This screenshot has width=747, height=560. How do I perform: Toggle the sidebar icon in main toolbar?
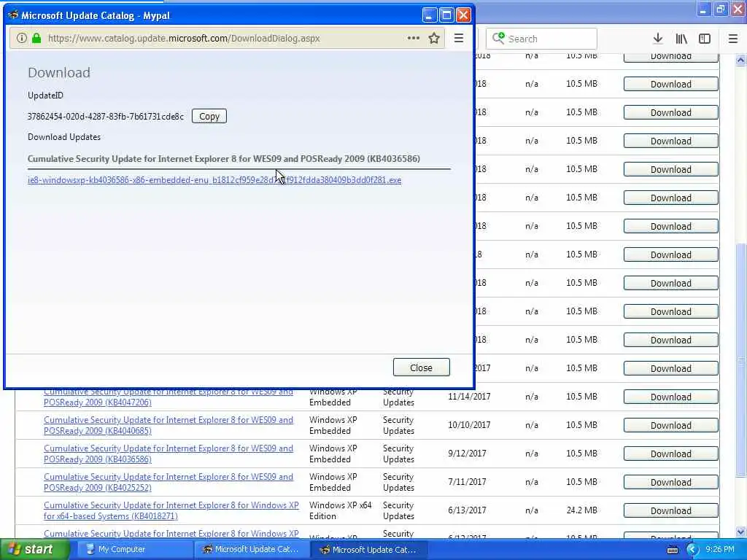click(705, 39)
